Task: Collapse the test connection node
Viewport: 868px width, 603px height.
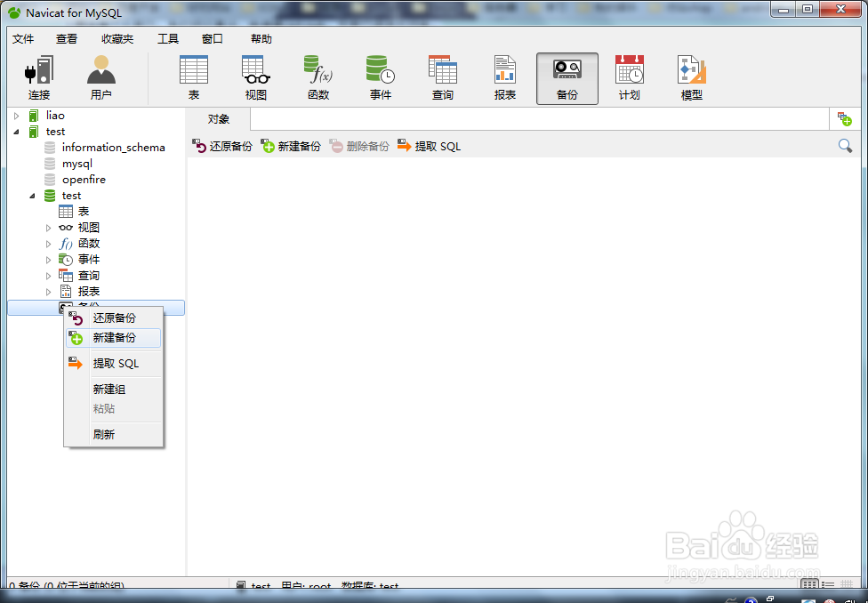Action: 17,132
